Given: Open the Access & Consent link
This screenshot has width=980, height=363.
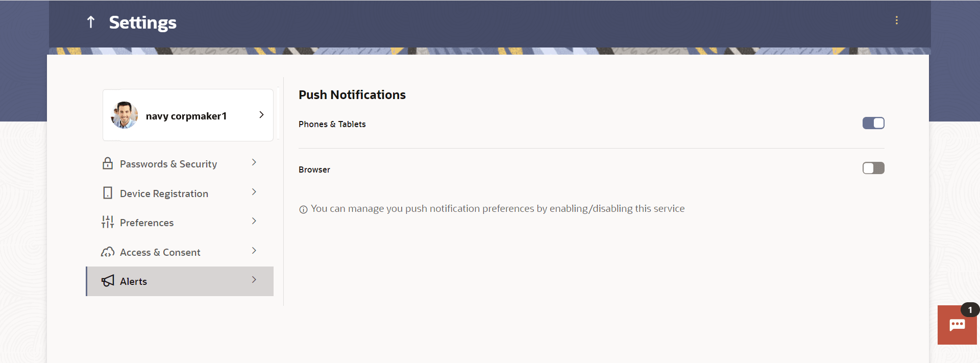Looking at the screenshot, I should pyautogui.click(x=160, y=252).
